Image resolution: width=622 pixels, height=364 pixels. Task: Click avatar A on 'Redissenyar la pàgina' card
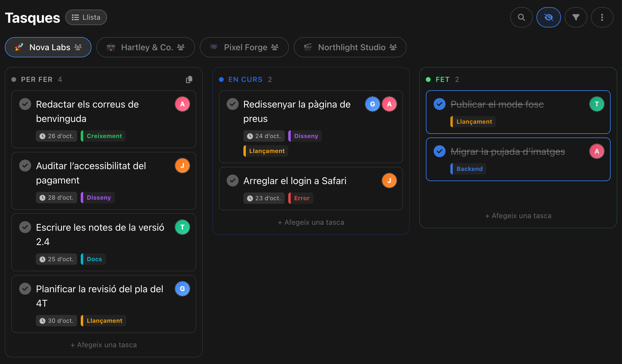pos(389,104)
